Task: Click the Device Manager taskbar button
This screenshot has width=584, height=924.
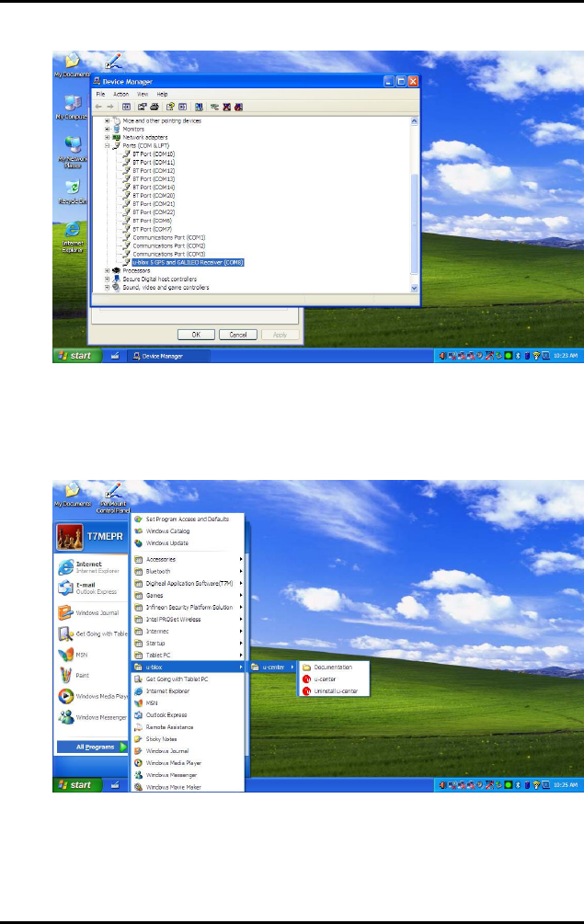Action: point(168,356)
